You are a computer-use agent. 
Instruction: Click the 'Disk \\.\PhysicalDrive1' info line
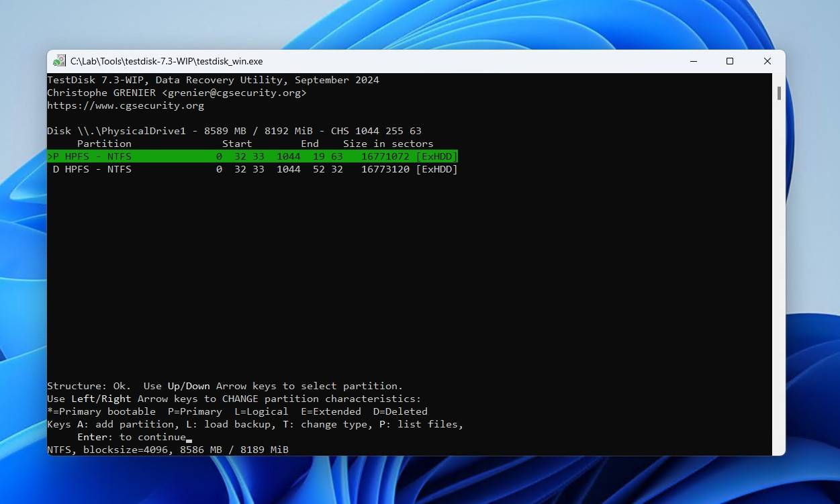234,131
